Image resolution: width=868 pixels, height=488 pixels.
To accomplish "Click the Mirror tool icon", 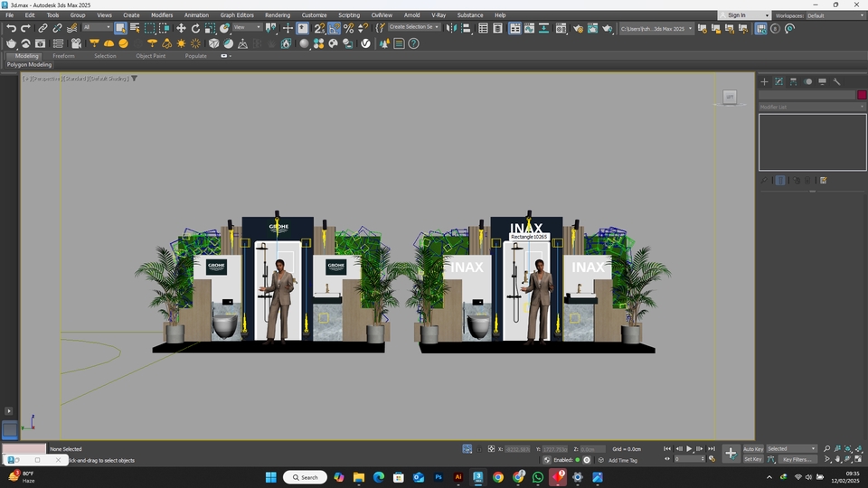I will (451, 28).
